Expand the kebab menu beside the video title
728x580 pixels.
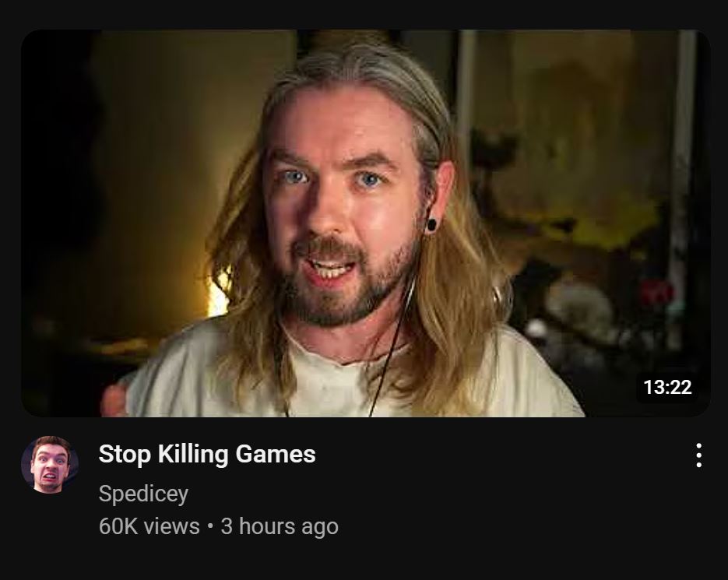[x=698, y=455]
